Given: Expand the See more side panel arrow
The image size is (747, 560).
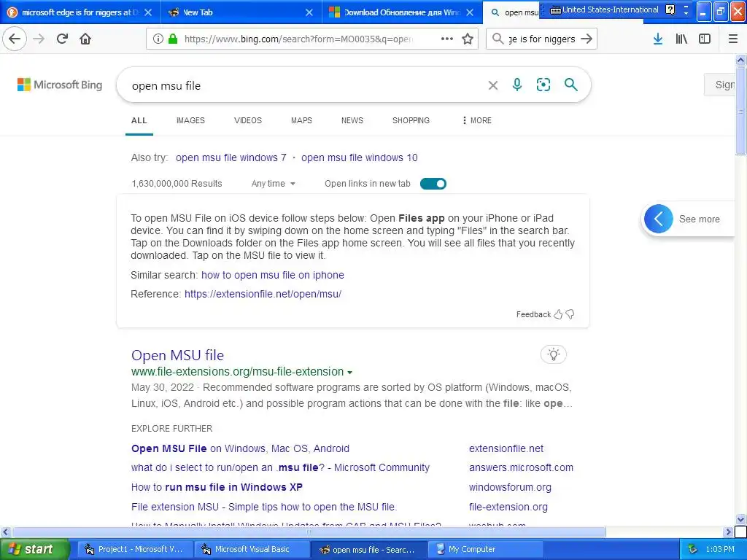Looking at the screenshot, I should 659,219.
